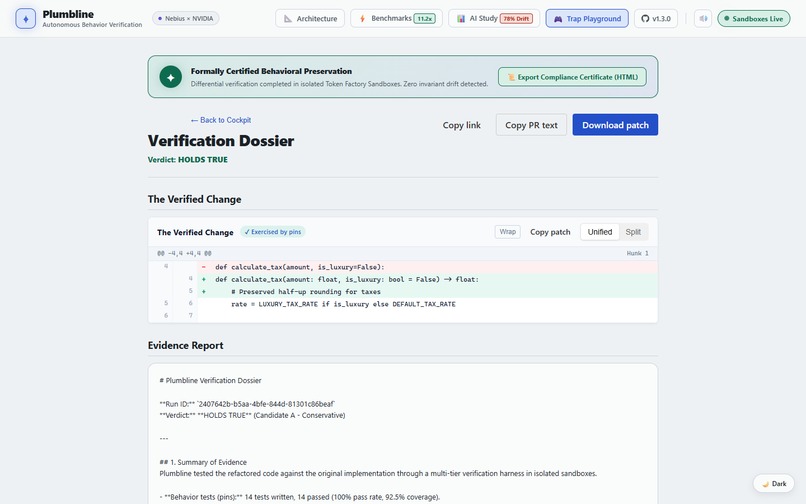Toggle Wrap in the diff viewer

pos(508,232)
